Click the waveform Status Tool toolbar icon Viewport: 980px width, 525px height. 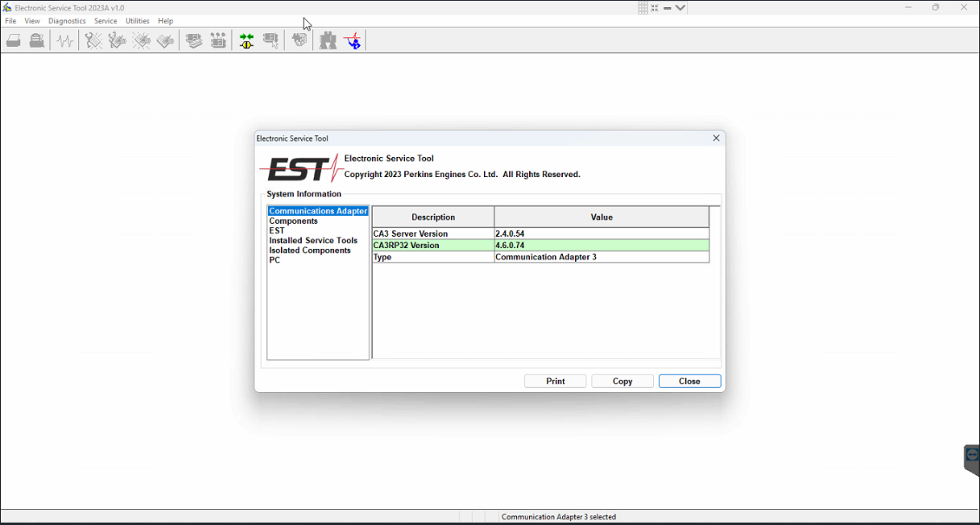[x=65, y=41]
